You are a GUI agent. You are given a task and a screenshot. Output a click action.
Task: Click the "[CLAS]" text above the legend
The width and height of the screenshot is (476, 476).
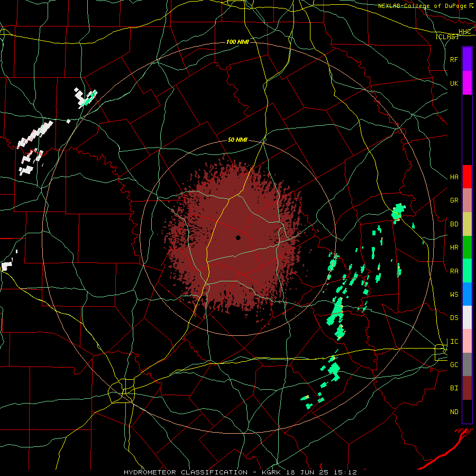tap(447, 36)
